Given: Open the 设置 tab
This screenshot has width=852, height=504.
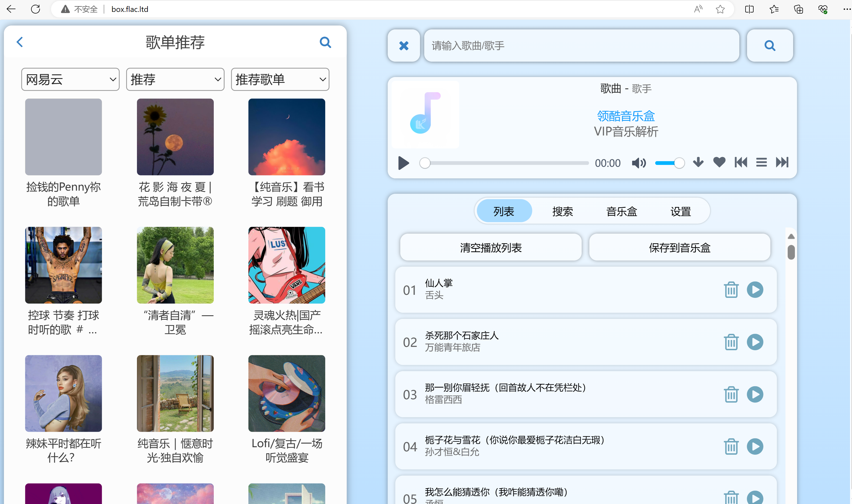Looking at the screenshot, I should pos(680,212).
